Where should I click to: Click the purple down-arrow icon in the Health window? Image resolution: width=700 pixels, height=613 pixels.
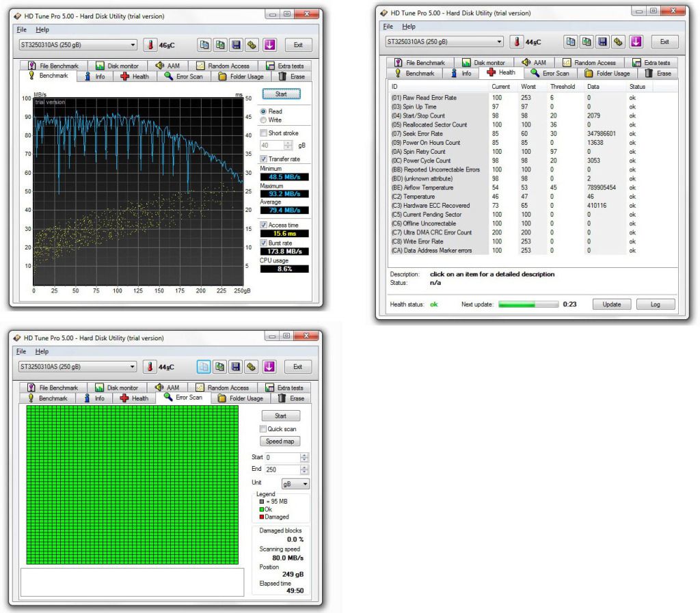click(x=636, y=42)
